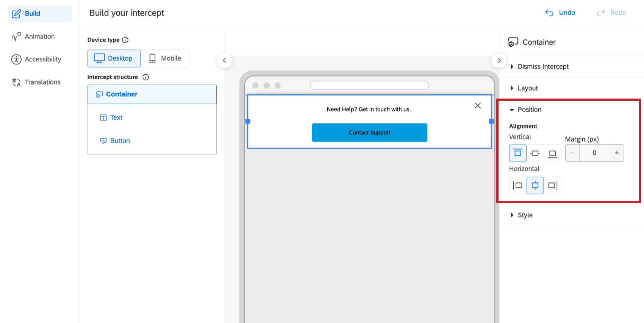The image size is (644, 323).
Task: Click the Undo button
Action: 560,13
